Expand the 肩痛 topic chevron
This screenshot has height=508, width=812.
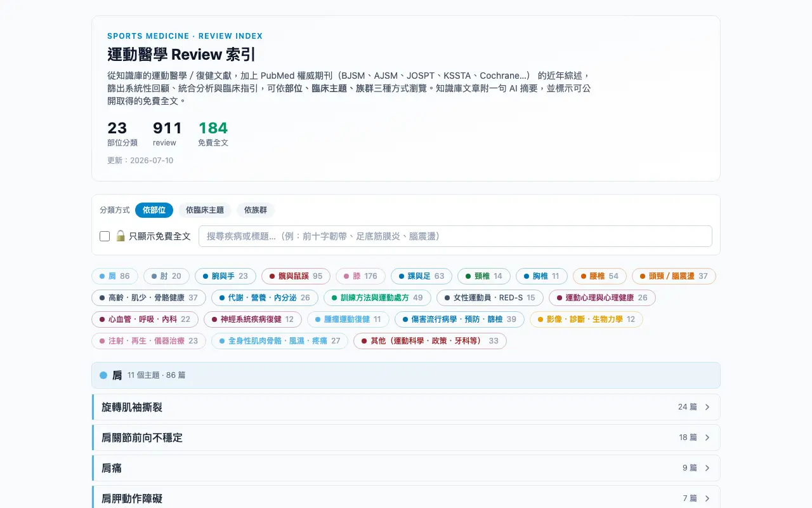point(707,468)
